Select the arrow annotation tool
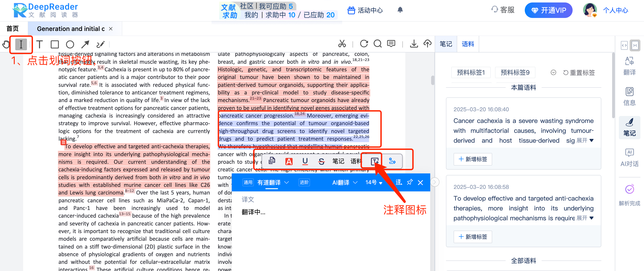 [85, 44]
